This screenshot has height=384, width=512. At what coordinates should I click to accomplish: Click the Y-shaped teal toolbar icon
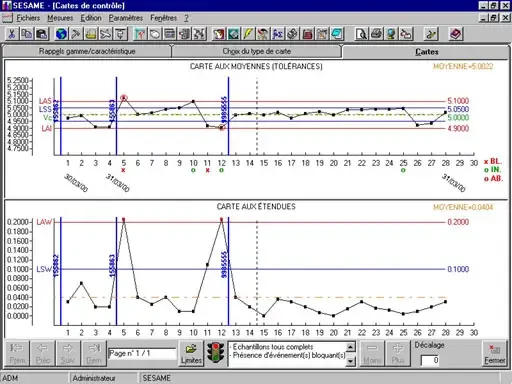[x=140, y=34]
